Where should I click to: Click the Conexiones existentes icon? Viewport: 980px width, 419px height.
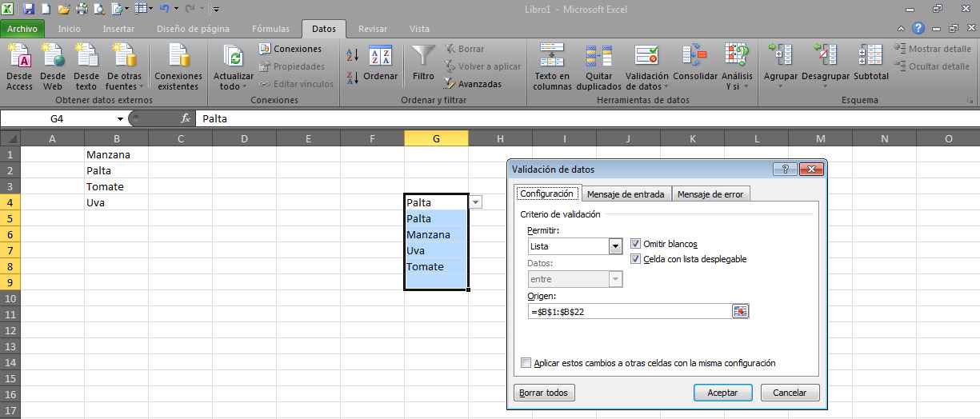pos(178,56)
